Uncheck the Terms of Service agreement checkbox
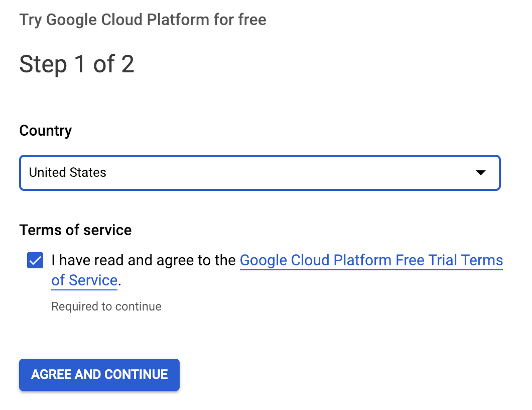This screenshot has width=532, height=410. pos(35,260)
